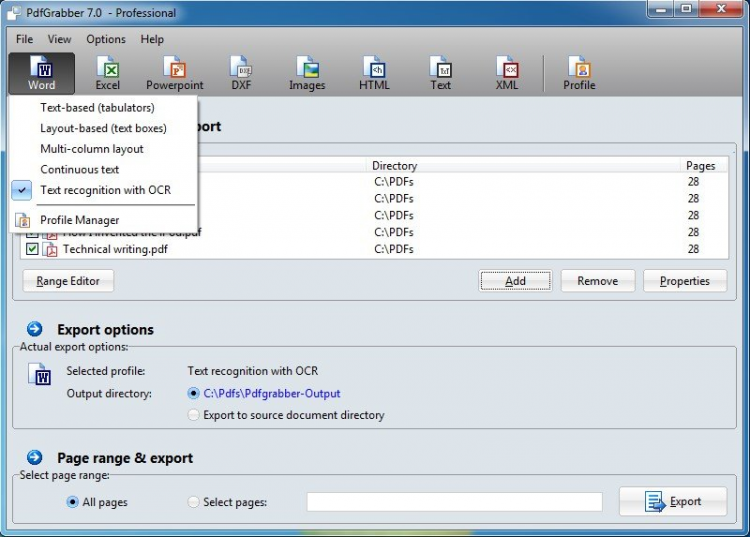Select the Text export icon
The image size is (750, 537).
440,73
